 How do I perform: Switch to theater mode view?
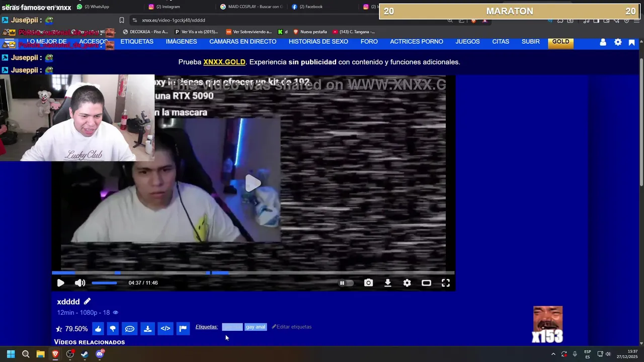tap(426, 283)
